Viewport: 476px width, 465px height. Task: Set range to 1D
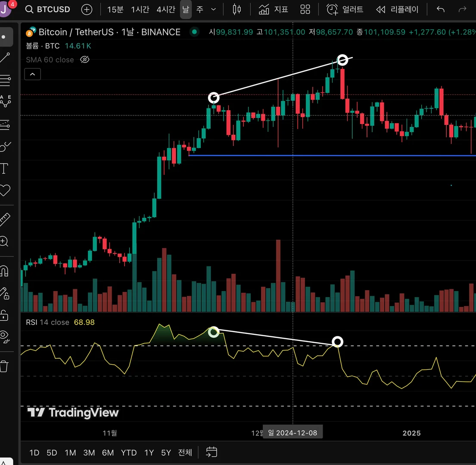[34, 453]
